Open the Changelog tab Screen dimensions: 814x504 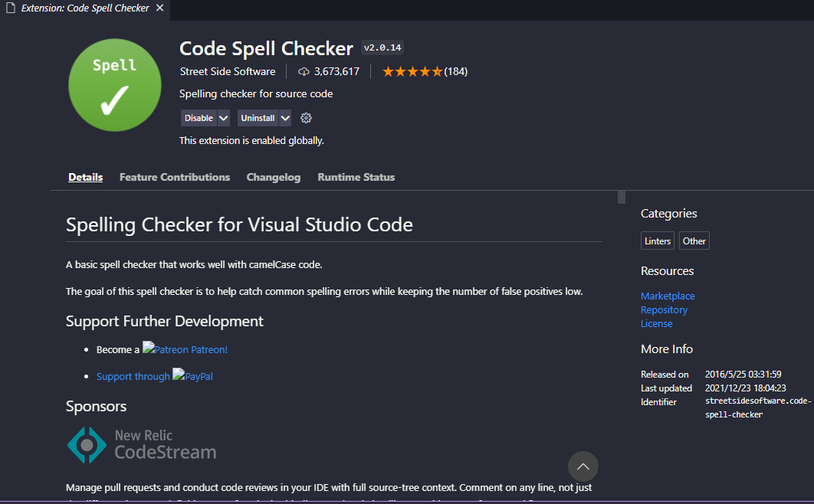274,177
